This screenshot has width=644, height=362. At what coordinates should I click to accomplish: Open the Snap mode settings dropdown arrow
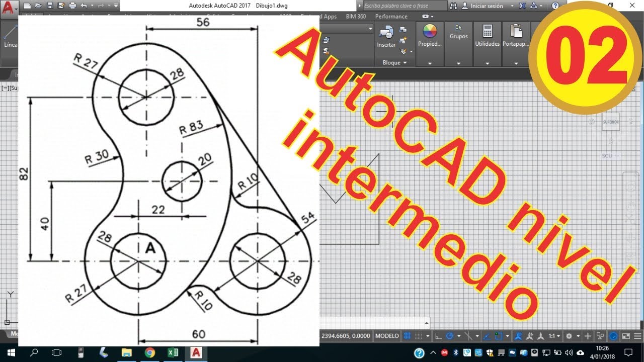[428, 336]
